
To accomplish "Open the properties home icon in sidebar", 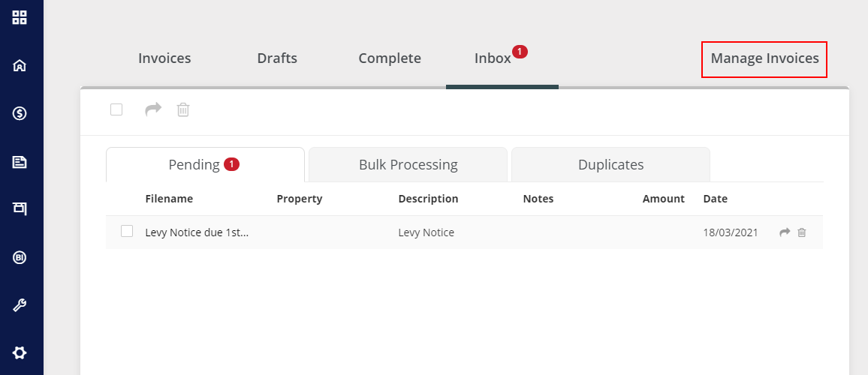I will pyautogui.click(x=20, y=65).
